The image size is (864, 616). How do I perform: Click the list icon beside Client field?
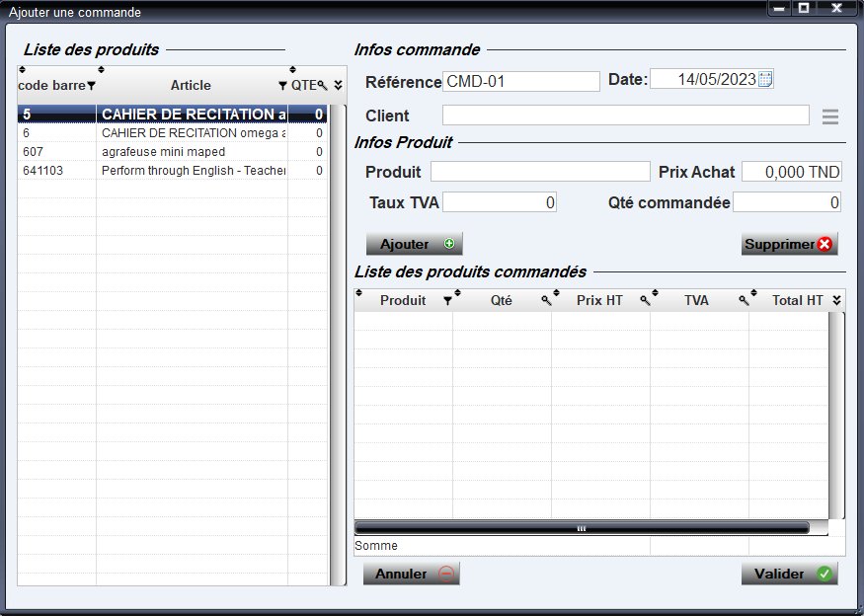tap(830, 116)
